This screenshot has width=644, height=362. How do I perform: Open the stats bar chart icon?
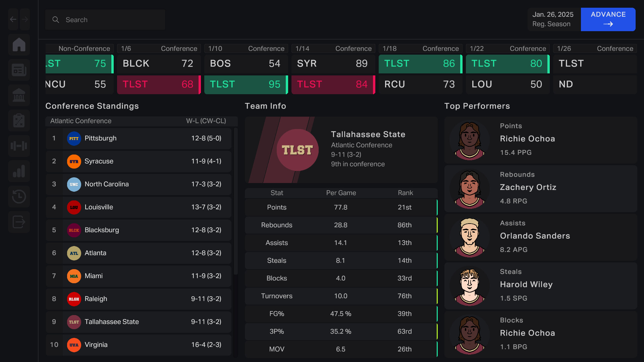[19, 171]
